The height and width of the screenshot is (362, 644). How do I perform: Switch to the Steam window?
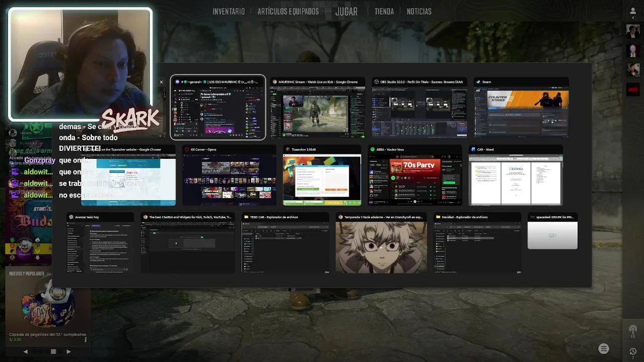pyautogui.click(x=521, y=108)
